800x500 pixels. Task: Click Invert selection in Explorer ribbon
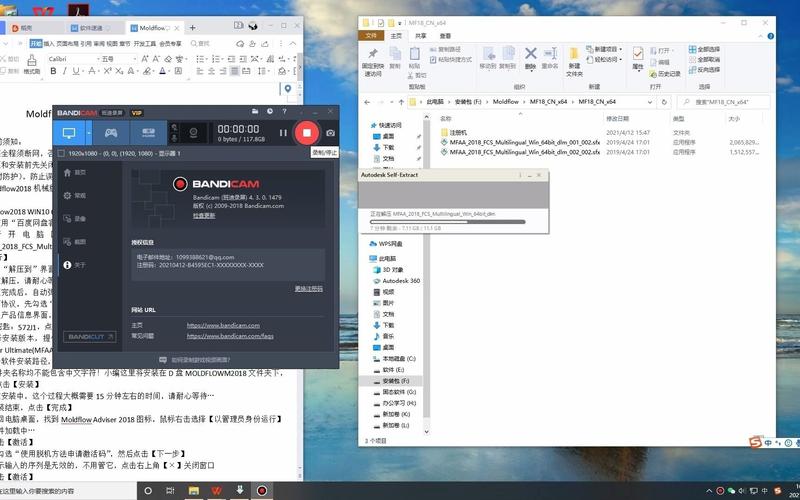(x=705, y=69)
